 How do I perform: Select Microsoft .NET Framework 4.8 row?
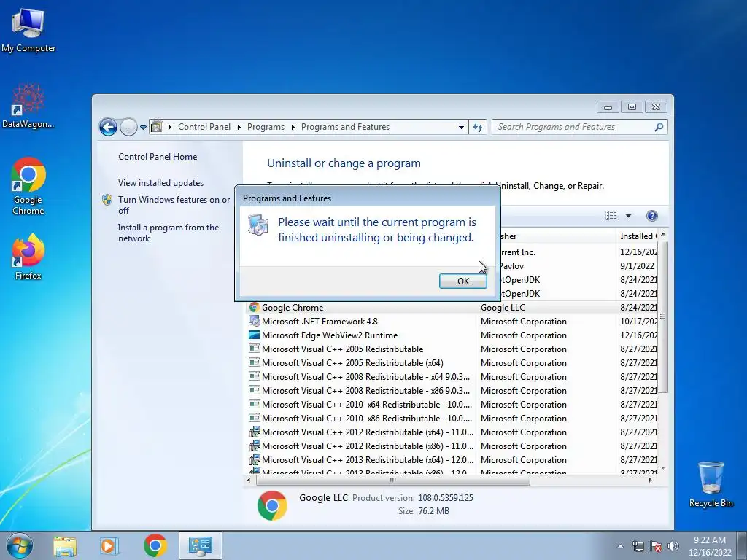tap(452, 322)
